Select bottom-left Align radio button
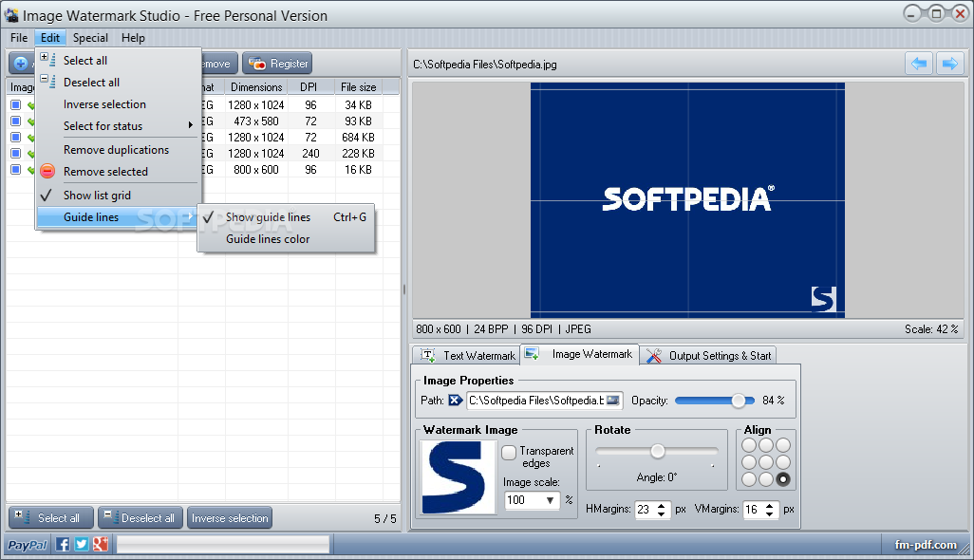The height and width of the screenshot is (560, 974). point(749,478)
